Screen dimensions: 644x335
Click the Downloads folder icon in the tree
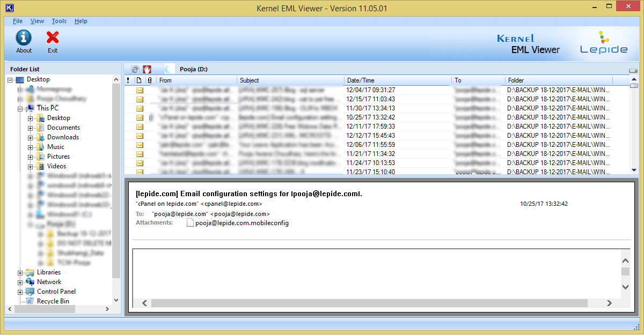coord(40,137)
